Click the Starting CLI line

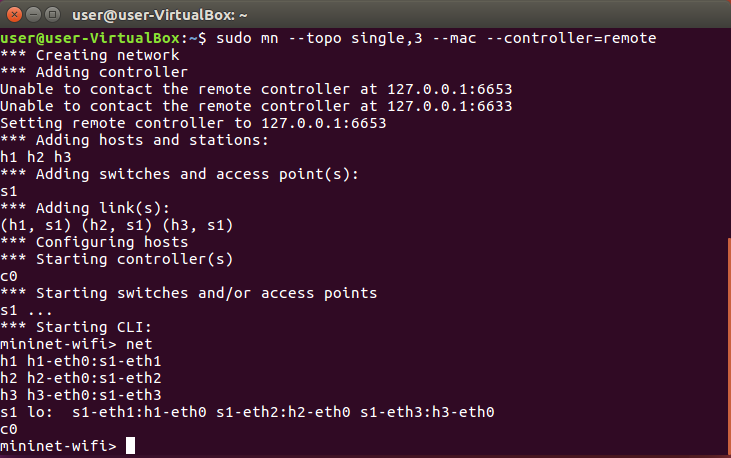tap(76, 327)
